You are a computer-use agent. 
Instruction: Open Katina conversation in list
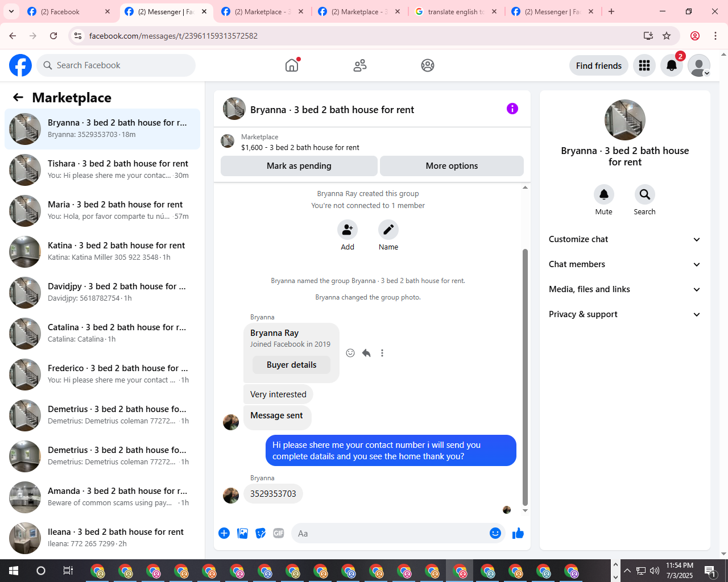[x=102, y=252]
